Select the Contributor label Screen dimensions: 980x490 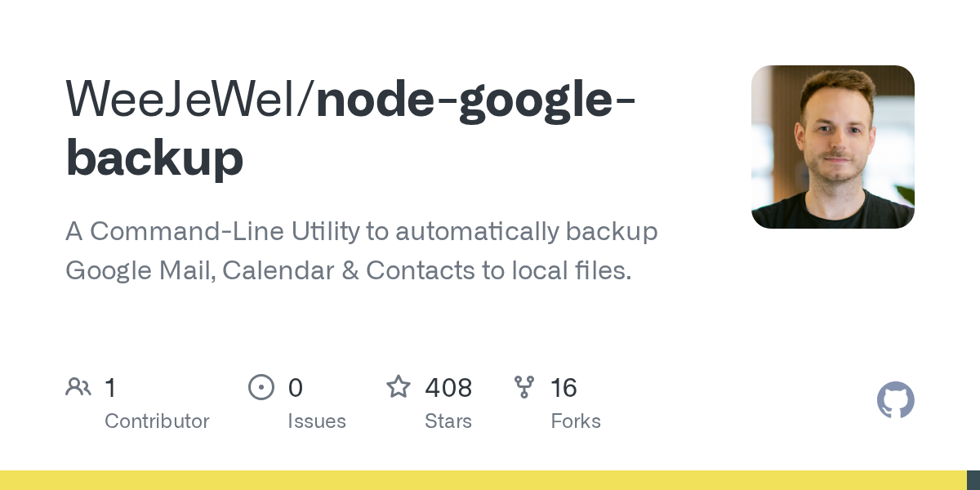[x=157, y=421]
